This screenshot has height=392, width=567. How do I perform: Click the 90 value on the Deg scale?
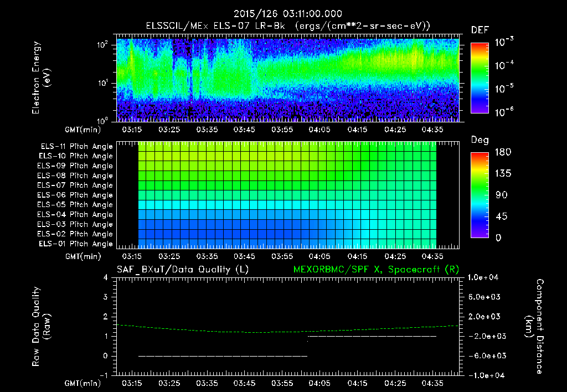(501, 195)
